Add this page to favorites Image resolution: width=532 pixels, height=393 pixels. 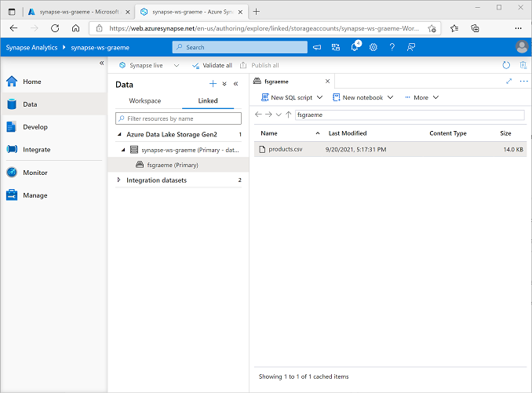[x=432, y=28]
